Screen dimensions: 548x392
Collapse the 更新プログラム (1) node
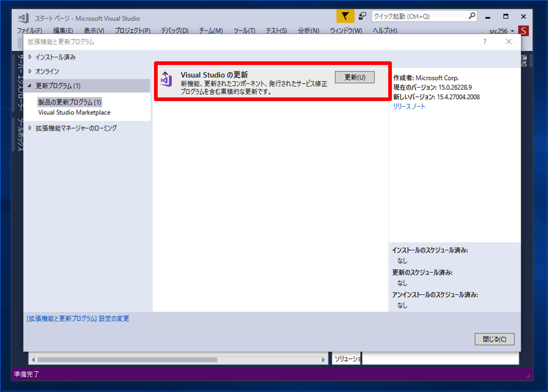[30, 86]
